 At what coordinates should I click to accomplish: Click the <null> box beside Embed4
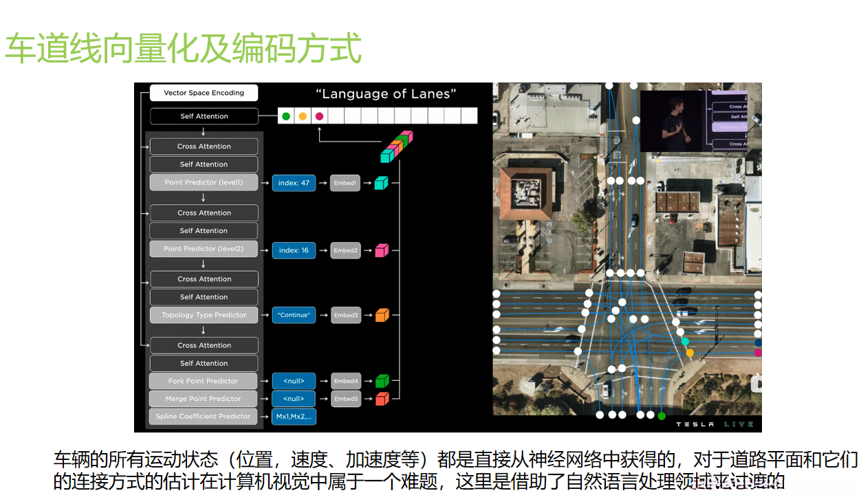coord(294,381)
